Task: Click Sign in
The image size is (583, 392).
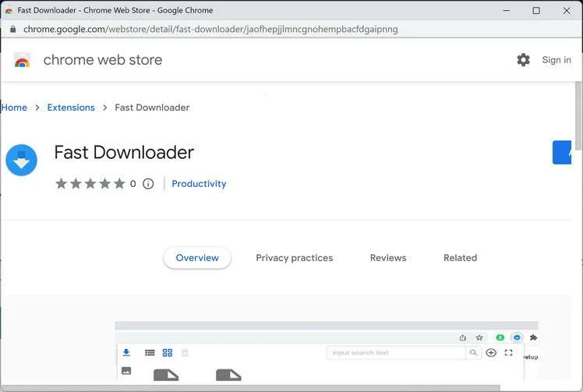Action: [x=556, y=60]
